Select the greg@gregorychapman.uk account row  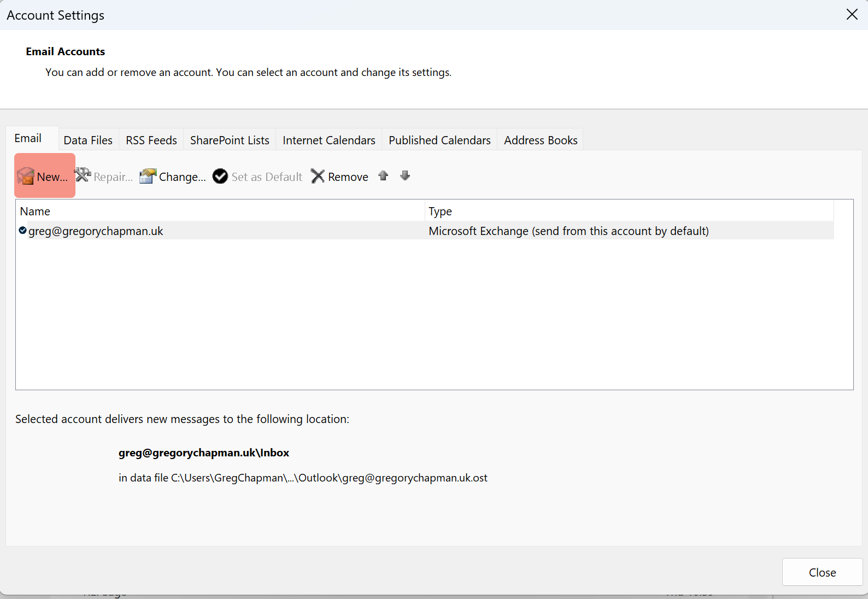point(219,231)
